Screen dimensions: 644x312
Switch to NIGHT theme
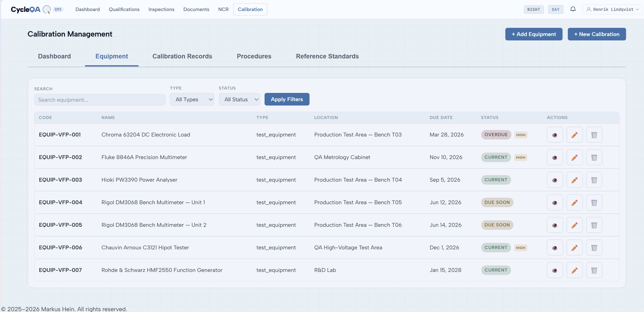click(533, 9)
